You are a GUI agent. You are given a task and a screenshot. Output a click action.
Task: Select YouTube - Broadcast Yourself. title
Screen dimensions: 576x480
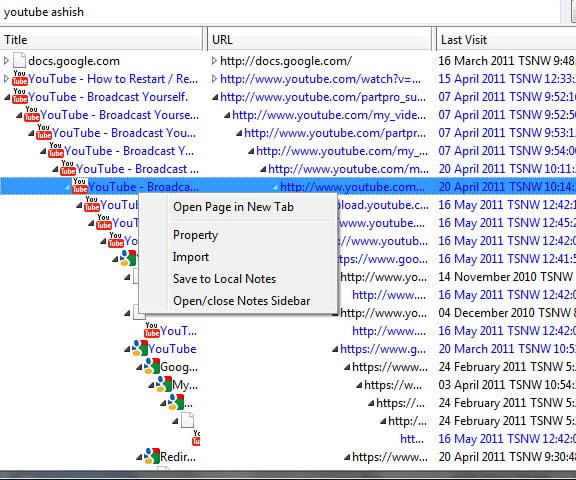pos(108,97)
